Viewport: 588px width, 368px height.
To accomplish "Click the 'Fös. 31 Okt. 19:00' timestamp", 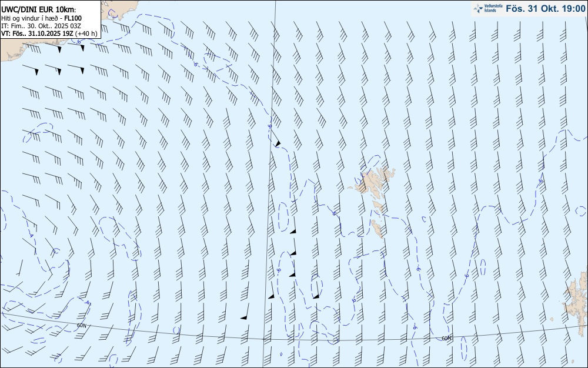I will tap(545, 9).
